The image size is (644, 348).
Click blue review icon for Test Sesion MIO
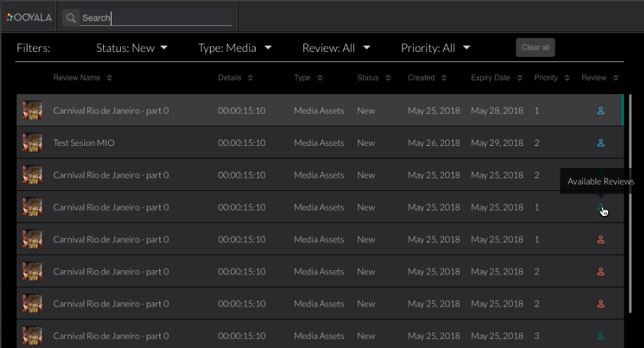[x=600, y=143]
